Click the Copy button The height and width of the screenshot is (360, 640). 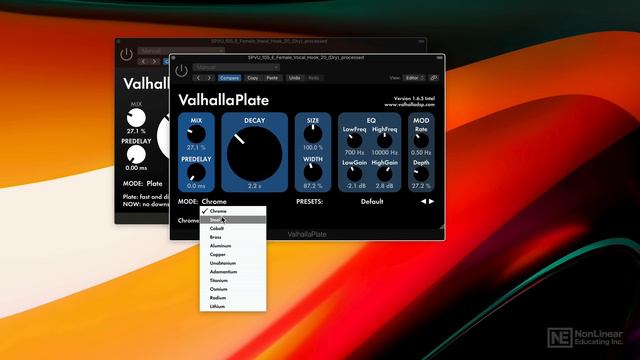point(253,78)
